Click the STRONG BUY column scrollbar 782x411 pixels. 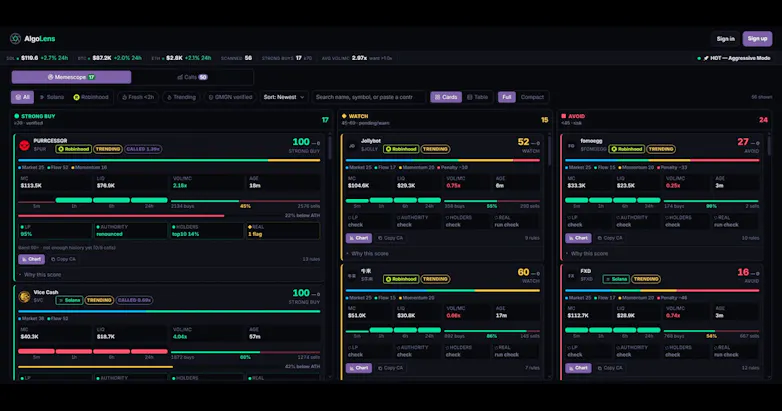tap(330, 147)
